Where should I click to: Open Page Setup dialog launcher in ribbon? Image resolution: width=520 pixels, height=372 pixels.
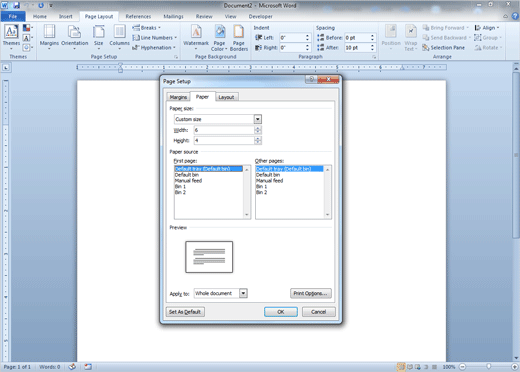(176, 57)
